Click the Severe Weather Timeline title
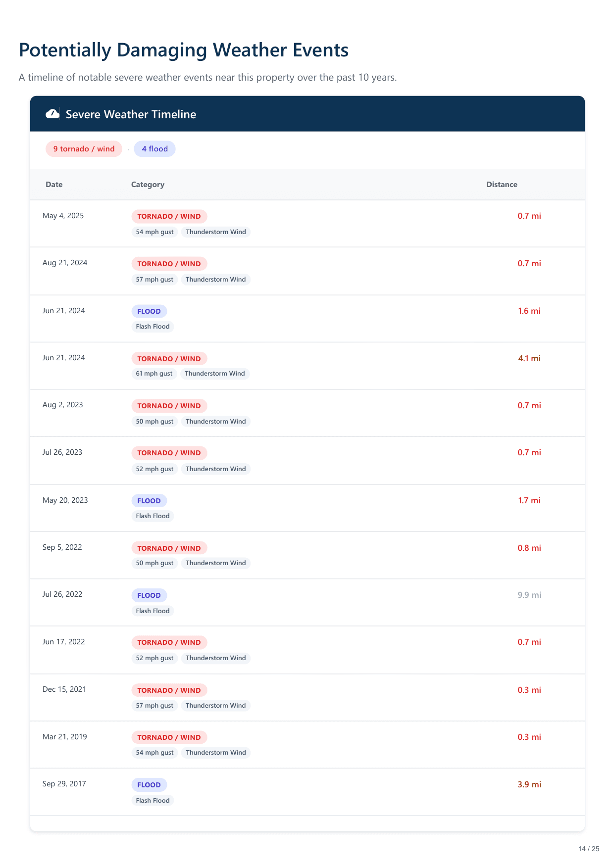The image size is (615, 868). coord(131,114)
